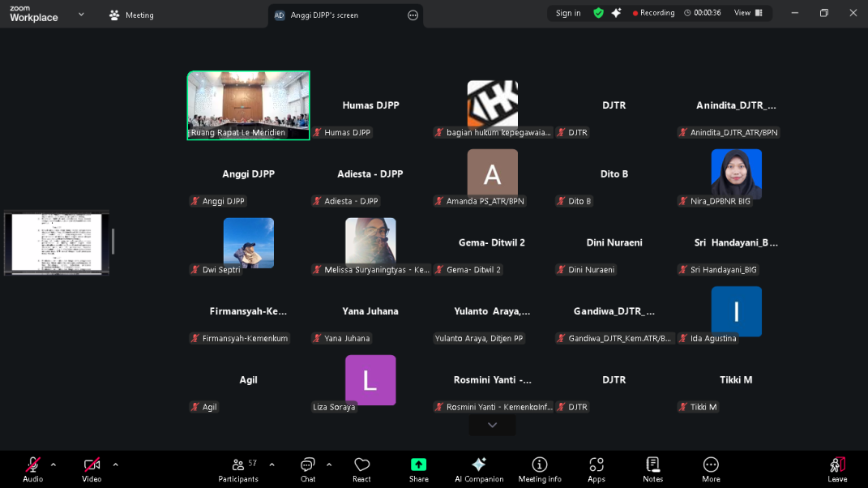Click the Recording indicator to stop recording
Viewport: 868px width, 488px height.
click(652, 12)
